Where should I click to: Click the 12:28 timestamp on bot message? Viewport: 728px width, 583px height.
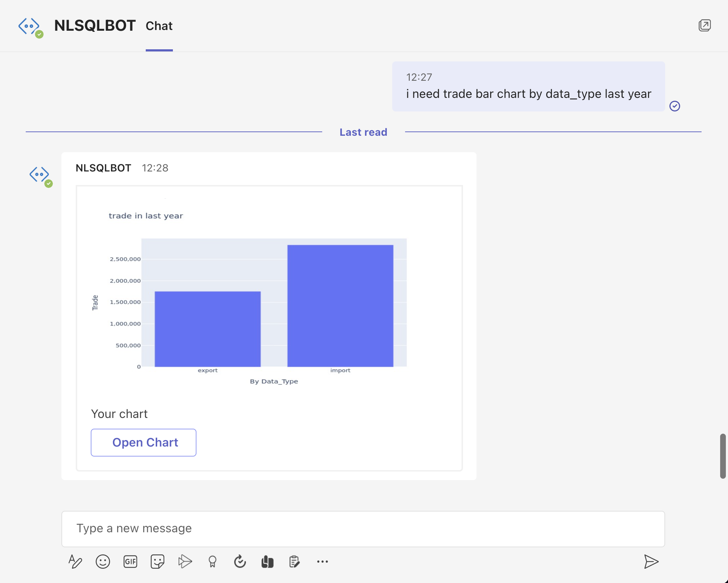tap(155, 168)
